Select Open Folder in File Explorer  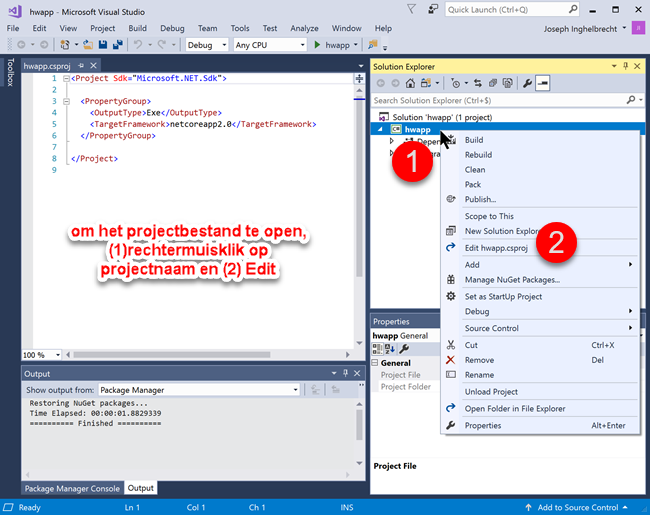tap(539, 408)
